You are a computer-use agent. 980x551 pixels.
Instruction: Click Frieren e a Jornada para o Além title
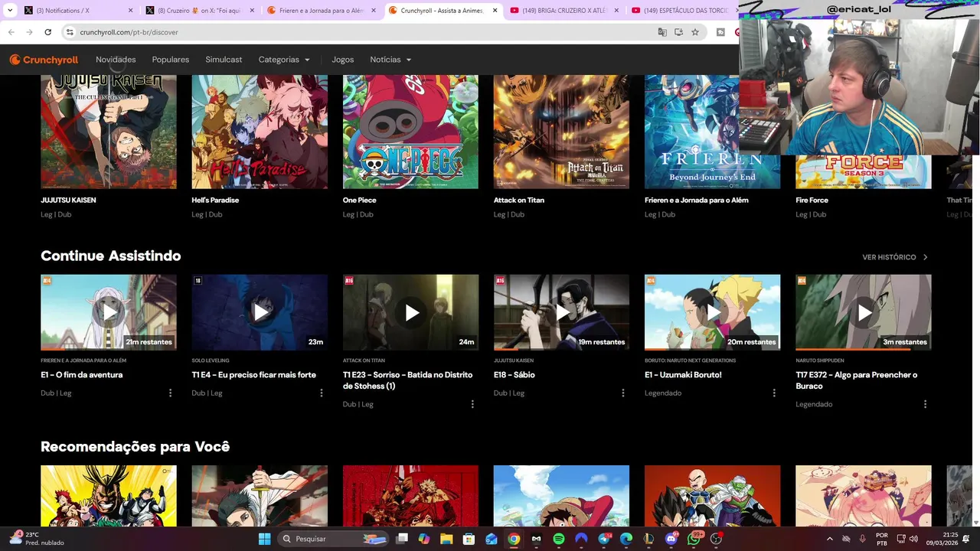697,200
